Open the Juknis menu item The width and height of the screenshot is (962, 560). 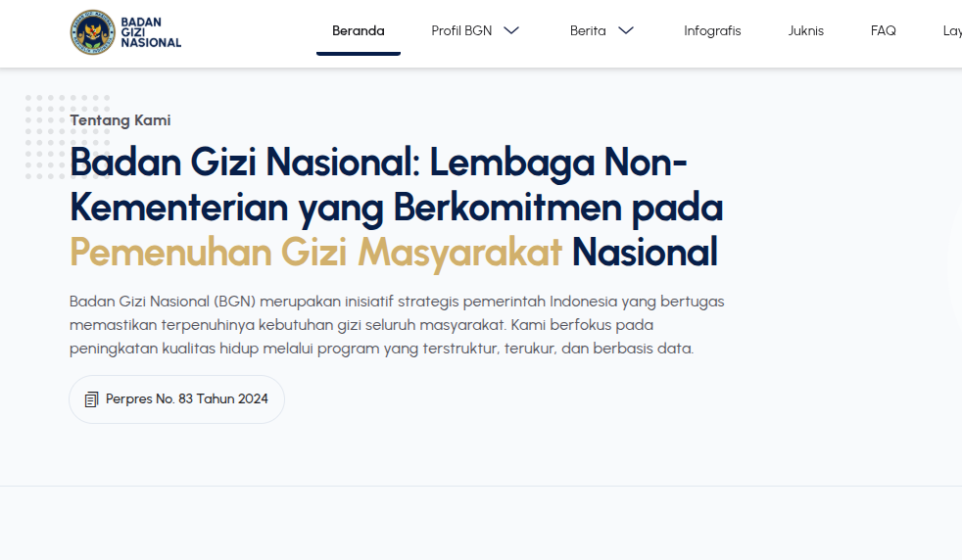[x=805, y=30]
